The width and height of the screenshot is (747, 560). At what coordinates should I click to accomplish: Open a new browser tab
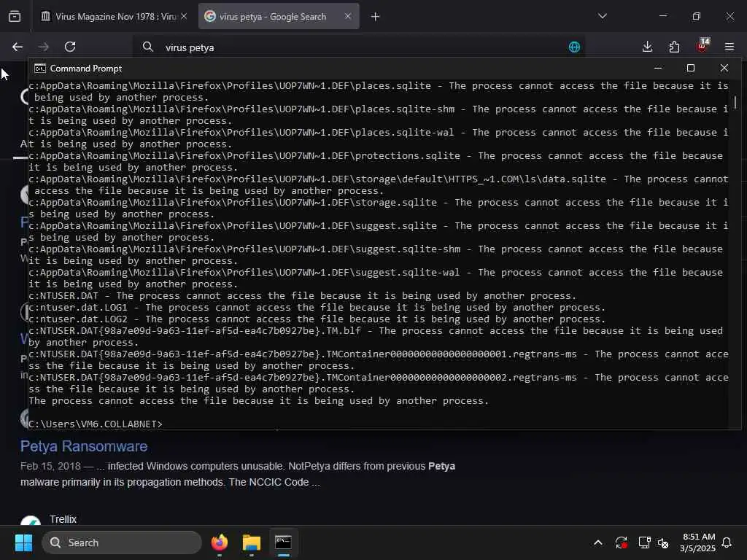(376, 17)
